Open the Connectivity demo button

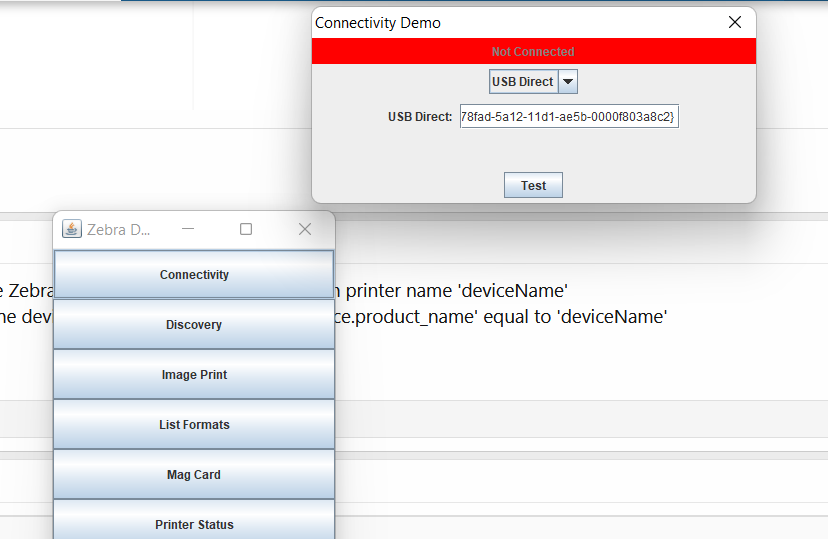194,275
